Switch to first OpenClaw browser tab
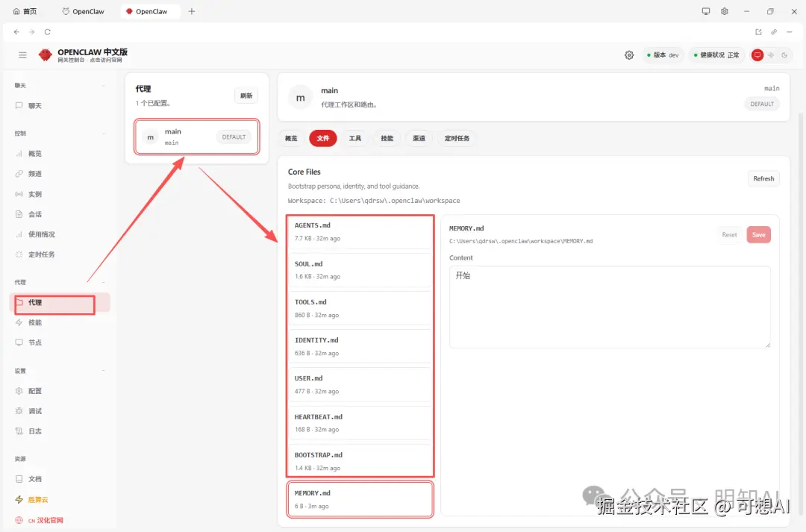This screenshot has width=806, height=532. [x=84, y=11]
